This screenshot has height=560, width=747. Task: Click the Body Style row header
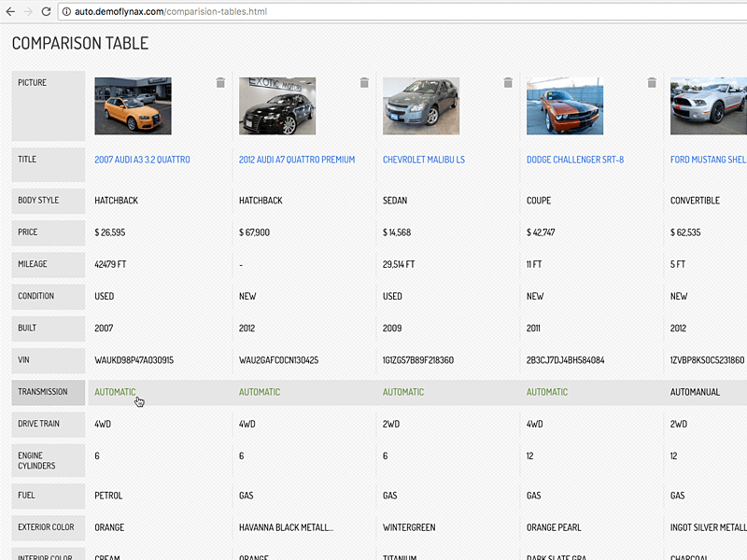(49, 201)
